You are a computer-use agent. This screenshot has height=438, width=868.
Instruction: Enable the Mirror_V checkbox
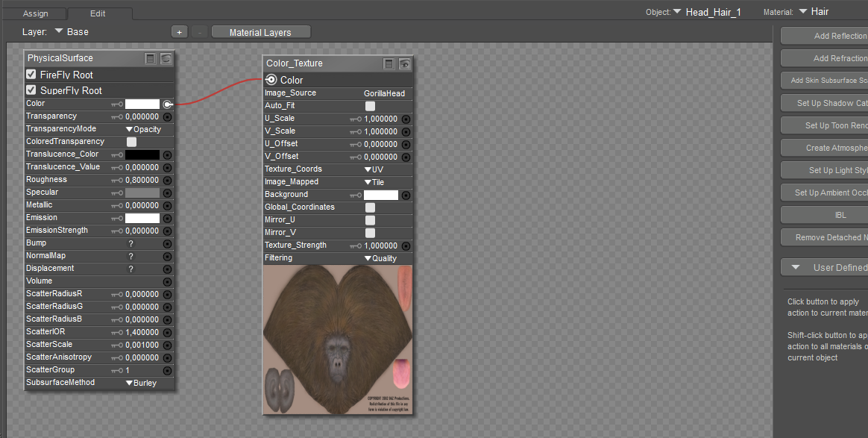tap(371, 233)
